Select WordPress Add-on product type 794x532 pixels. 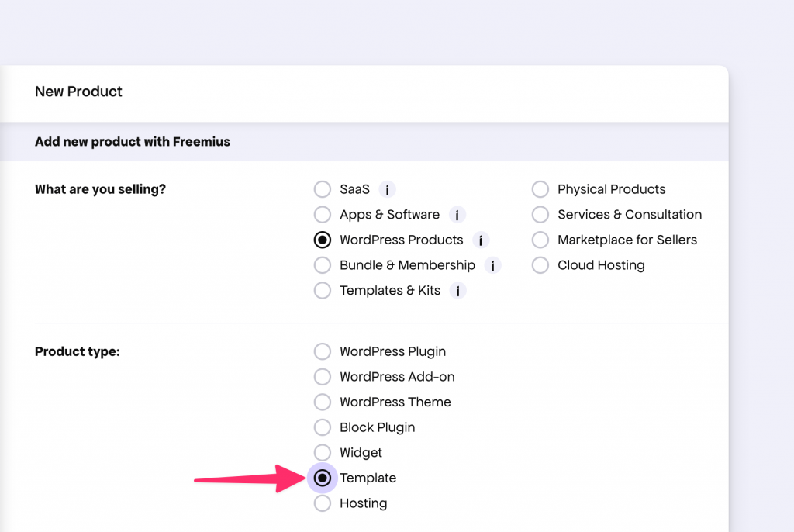pyautogui.click(x=323, y=377)
